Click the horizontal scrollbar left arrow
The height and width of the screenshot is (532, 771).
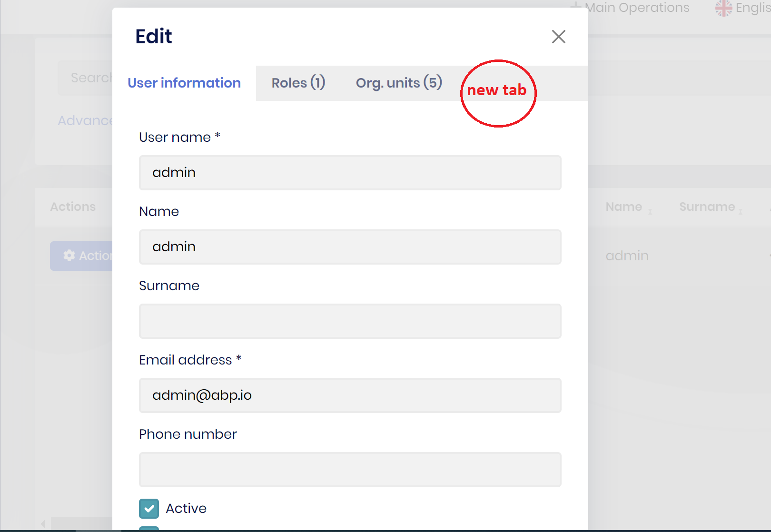point(43,523)
